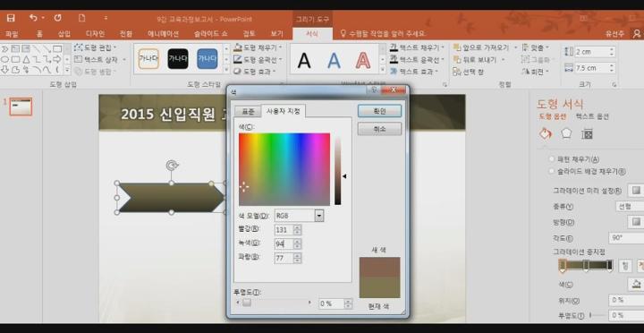The height and width of the screenshot is (333, 644).
Task: Choose the black A WordArt style
Action: (x=304, y=61)
